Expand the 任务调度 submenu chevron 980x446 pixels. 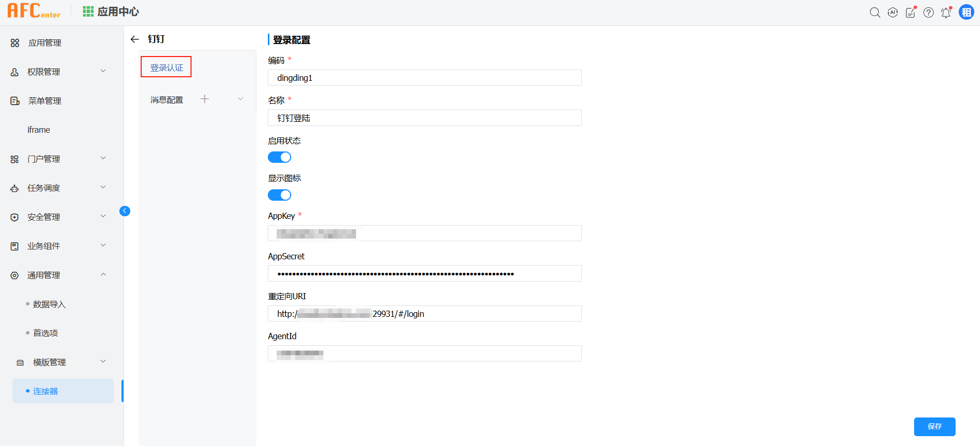point(103,187)
